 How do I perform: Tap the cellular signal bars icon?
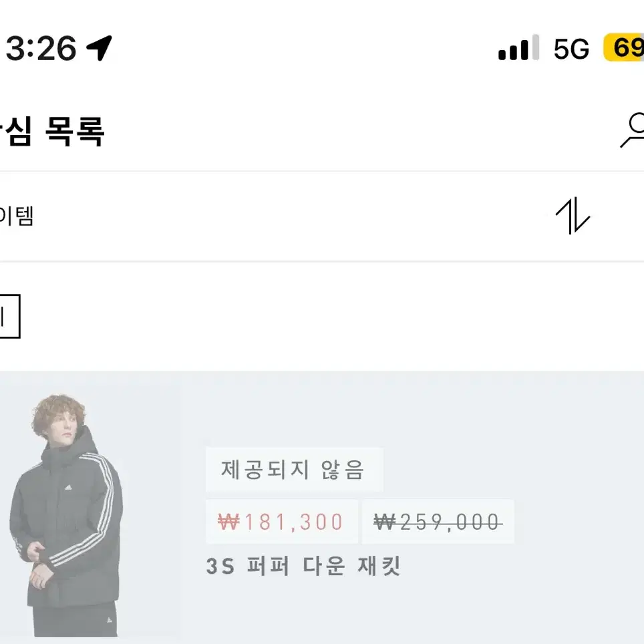[518, 47]
